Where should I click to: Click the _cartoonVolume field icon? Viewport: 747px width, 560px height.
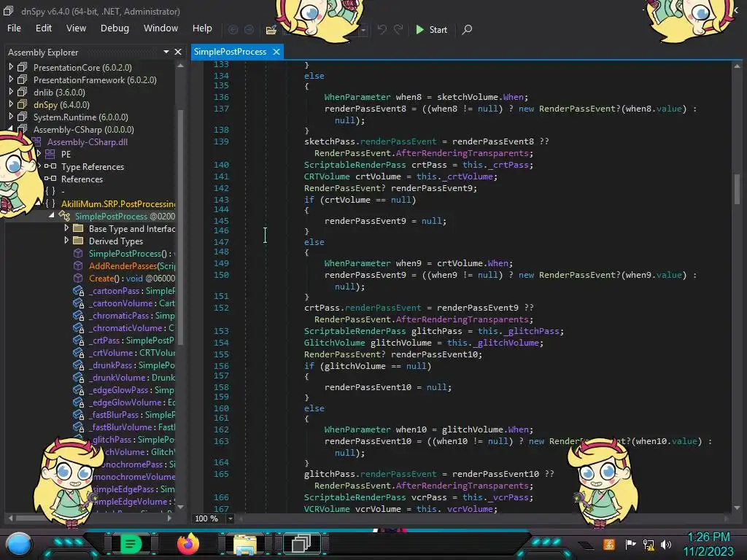tap(78, 303)
